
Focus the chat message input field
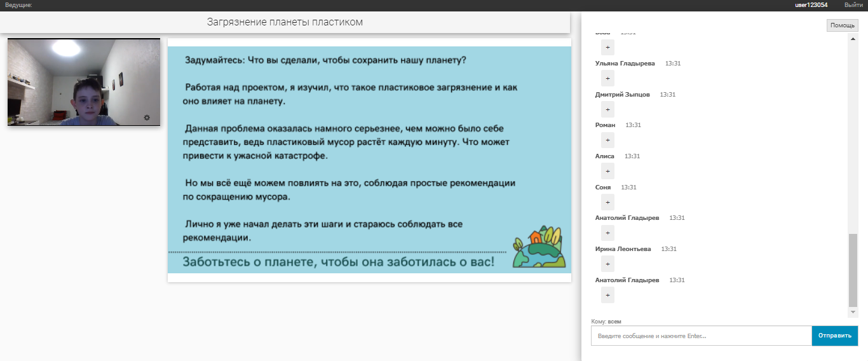[701, 336]
